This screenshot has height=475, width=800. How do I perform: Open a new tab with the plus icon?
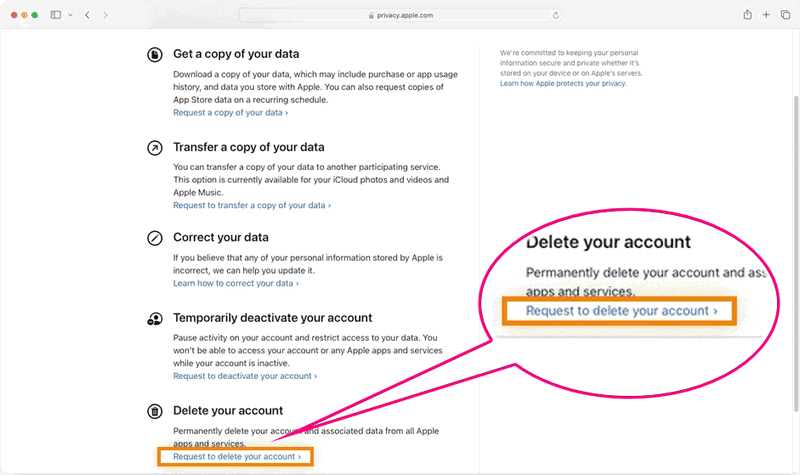766,15
